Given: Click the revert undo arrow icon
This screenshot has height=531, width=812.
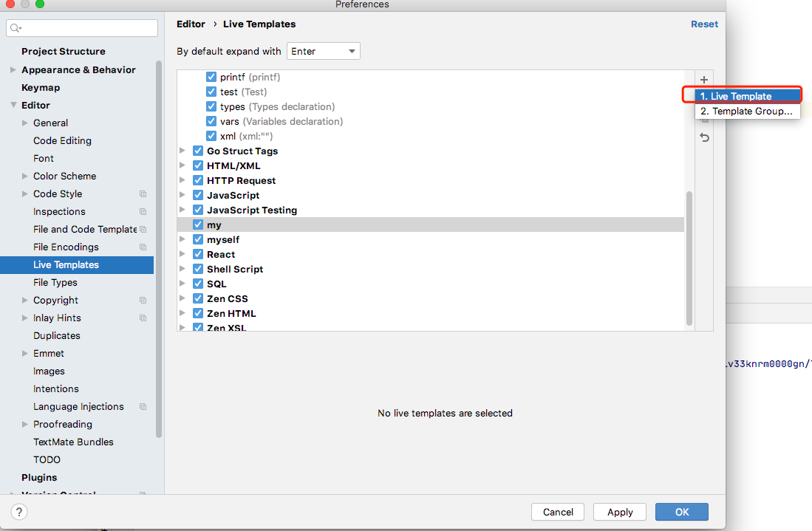Looking at the screenshot, I should tap(704, 137).
